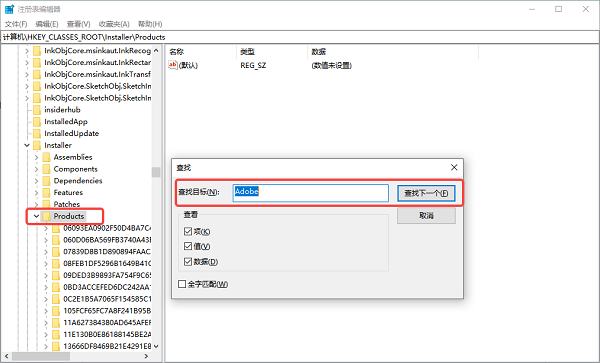Click the registry address path bar
This screenshot has width=600, height=363.
(x=300, y=37)
